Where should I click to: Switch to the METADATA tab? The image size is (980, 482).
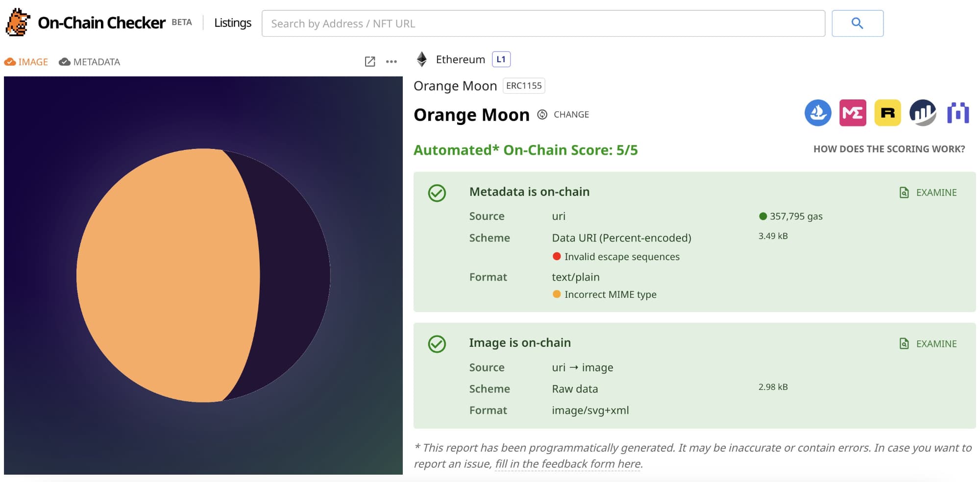click(x=90, y=62)
